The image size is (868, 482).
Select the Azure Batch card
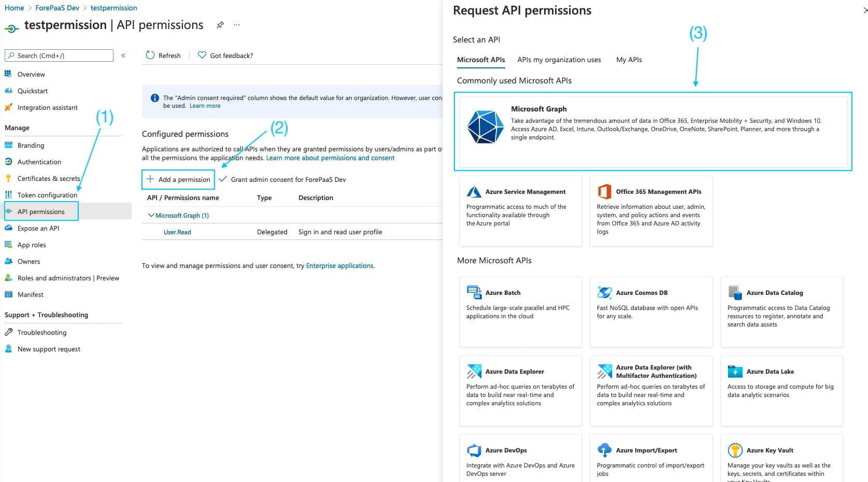point(520,311)
